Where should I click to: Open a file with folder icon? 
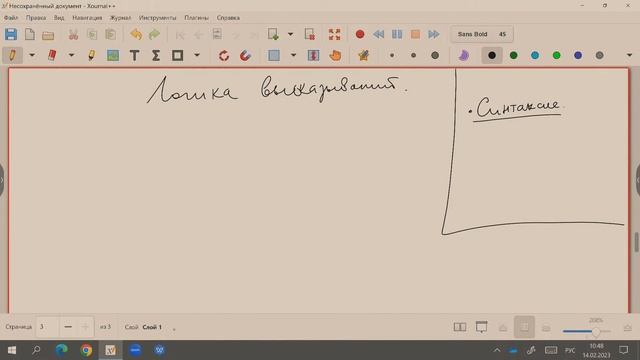pyautogui.click(x=48, y=35)
